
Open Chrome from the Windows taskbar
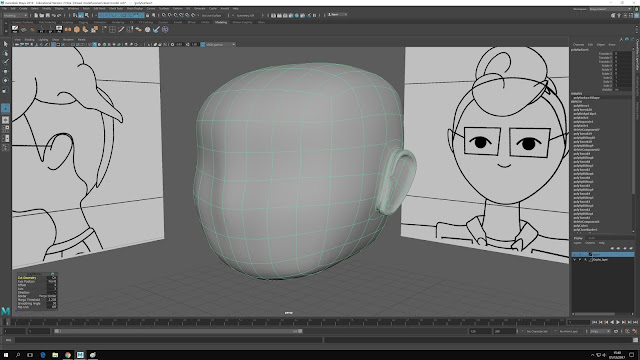[x=68, y=355]
